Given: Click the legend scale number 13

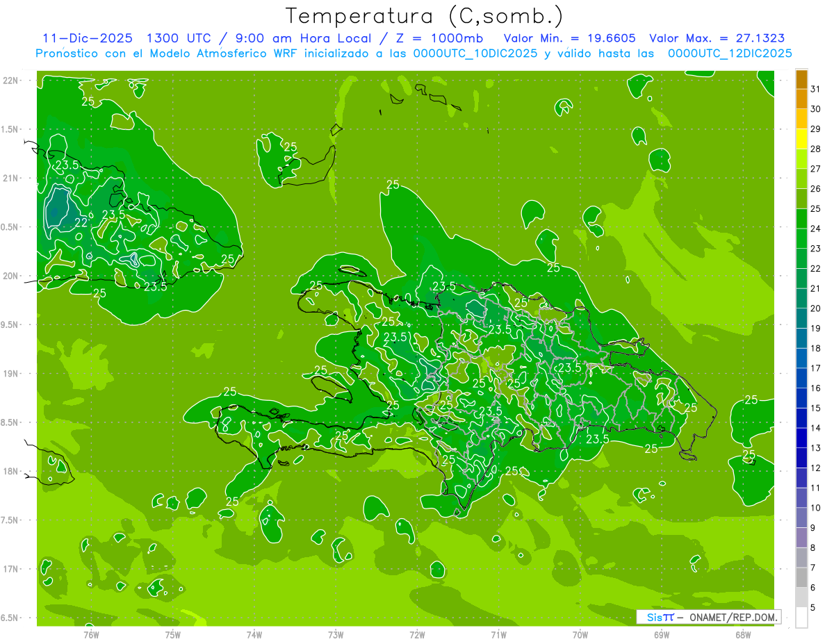Looking at the screenshot, I should [x=816, y=448].
